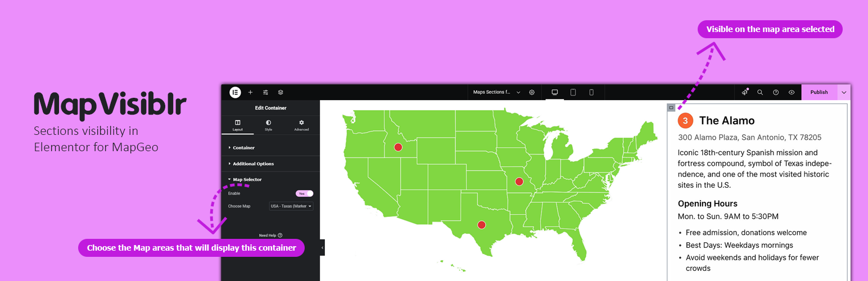Image resolution: width=868 pixels, height=281 pixels.
Task: Open the structure layers icon
Action: [281, 92]
